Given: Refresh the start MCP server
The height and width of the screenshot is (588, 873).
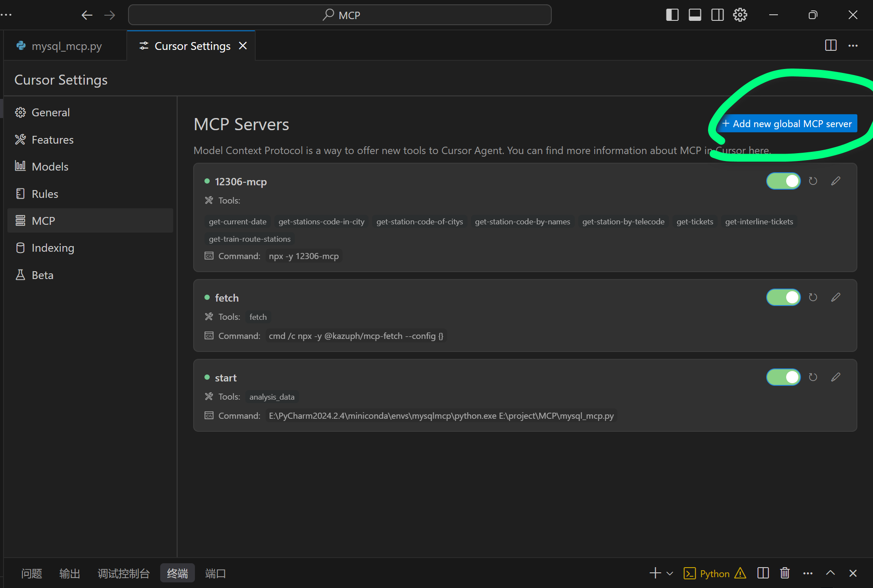Looking at the screenshot, I should (x=813, y=377).
